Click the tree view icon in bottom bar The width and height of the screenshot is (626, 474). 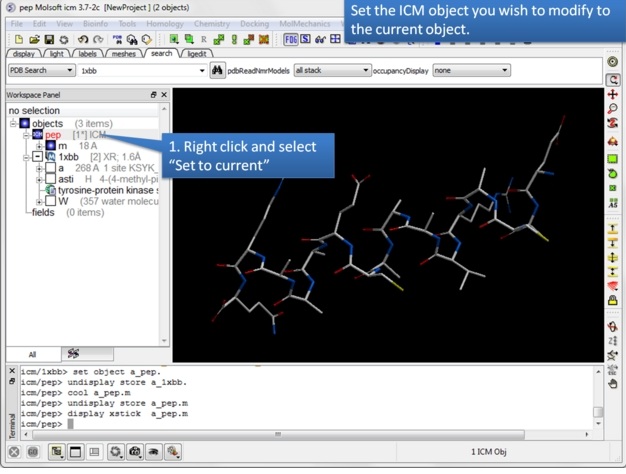[57, 452]
